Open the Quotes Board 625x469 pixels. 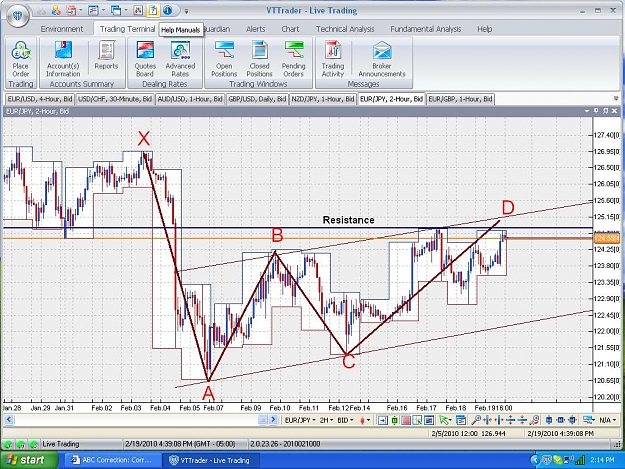[x=145, y=59]
